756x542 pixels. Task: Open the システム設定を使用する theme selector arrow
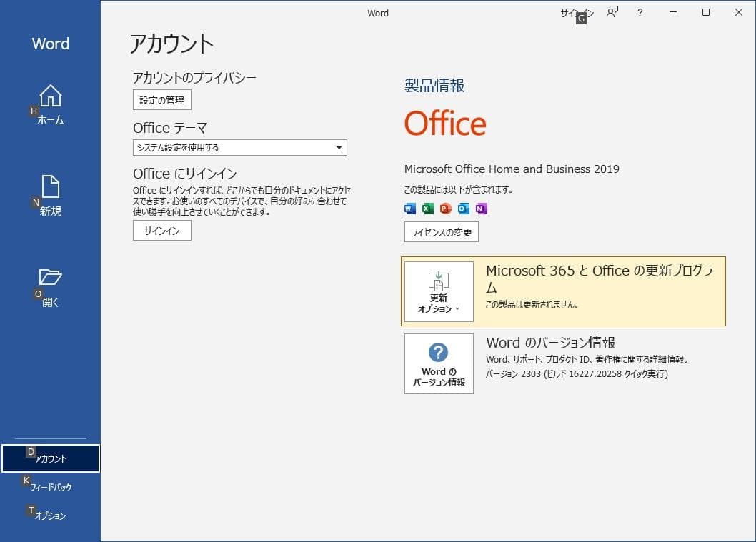(x=339, y=147)
